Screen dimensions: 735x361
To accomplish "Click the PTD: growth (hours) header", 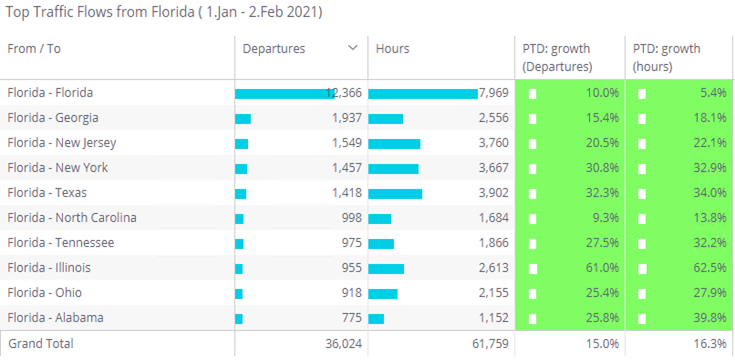I will tap(667, 58).
